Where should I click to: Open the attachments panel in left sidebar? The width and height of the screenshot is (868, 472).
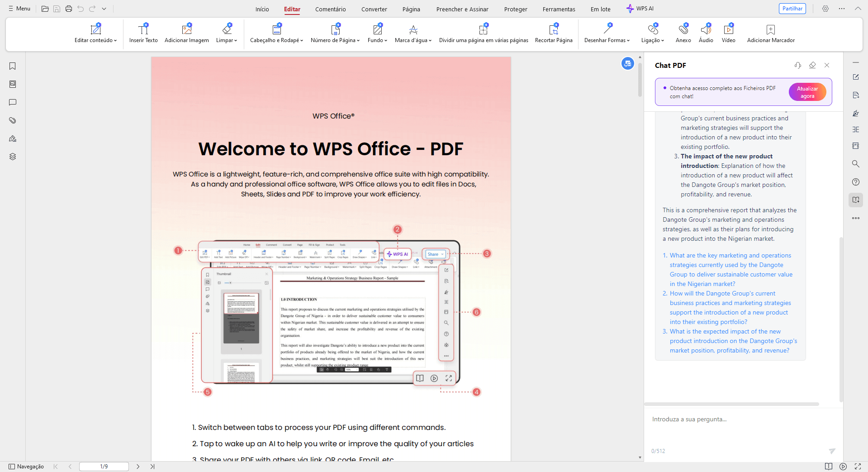click(x=13, y=120)
